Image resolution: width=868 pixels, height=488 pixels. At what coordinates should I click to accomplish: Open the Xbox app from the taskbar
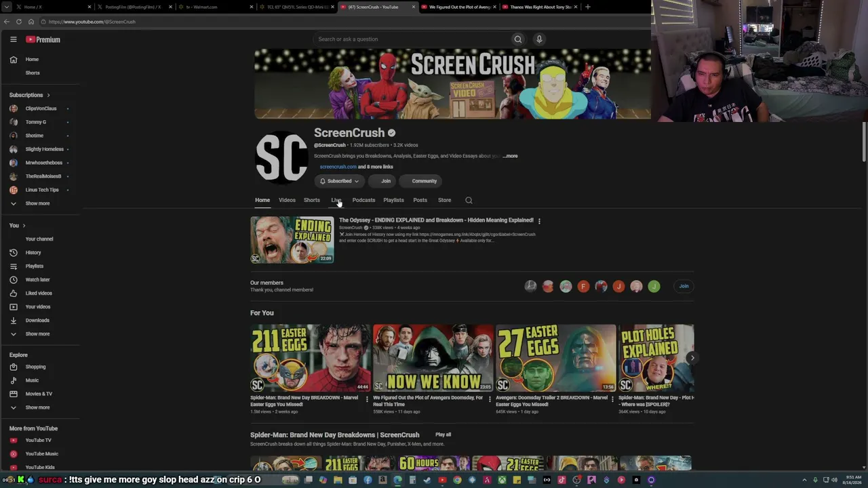pos(502,480)
